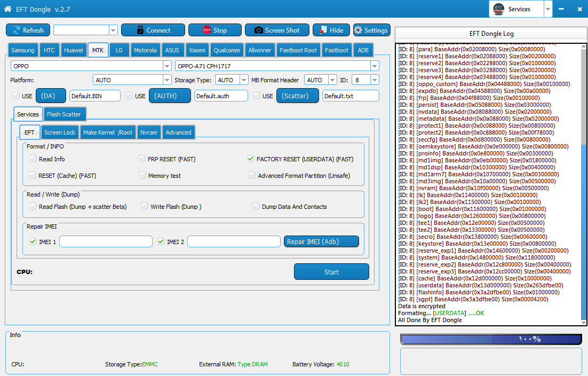Open the Nvram sub-tab
This screenshot has width=588, height=376.
[149, 132]
